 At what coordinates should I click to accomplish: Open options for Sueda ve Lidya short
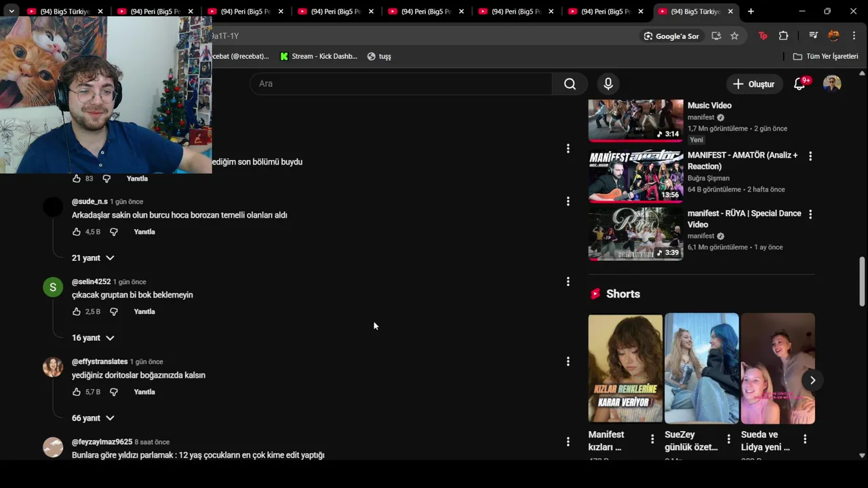[x=805, y=439]
